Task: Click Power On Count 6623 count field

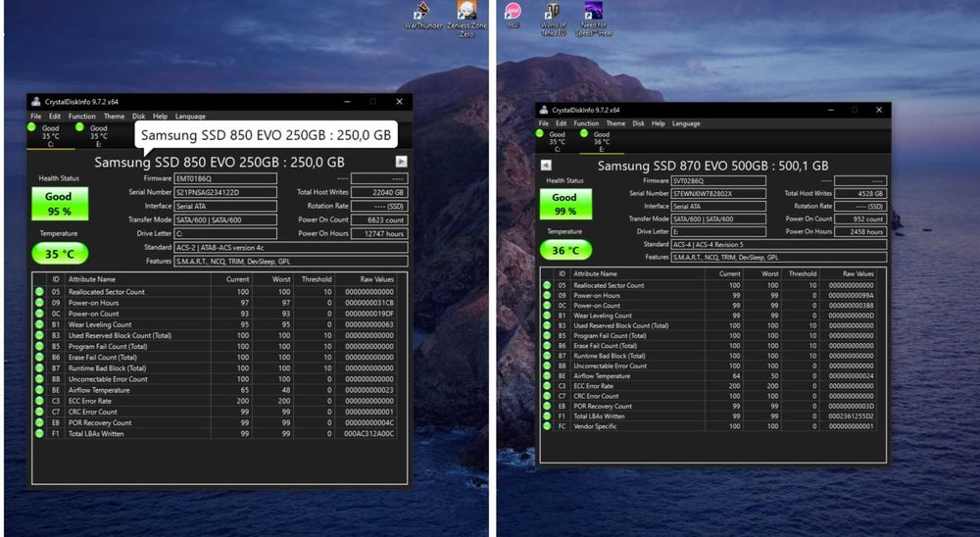Action: pyautogui.click(x=379, y=220)
